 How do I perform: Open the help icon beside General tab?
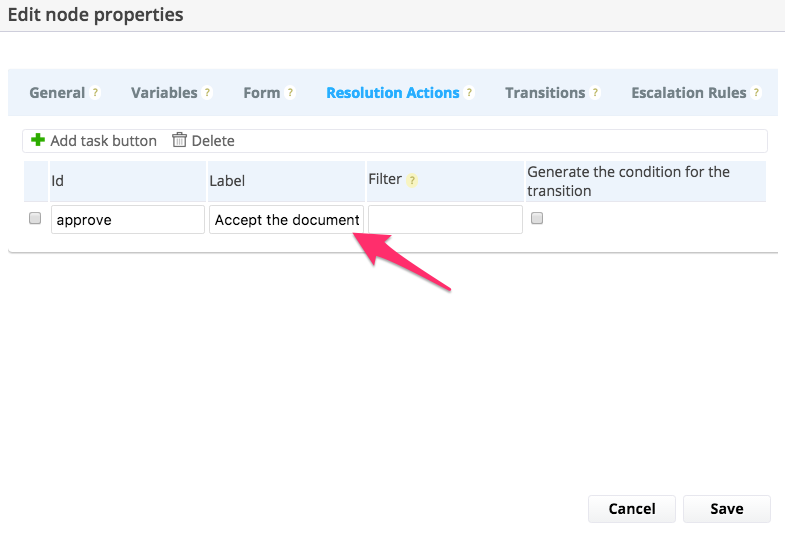[x=95, y=93]
